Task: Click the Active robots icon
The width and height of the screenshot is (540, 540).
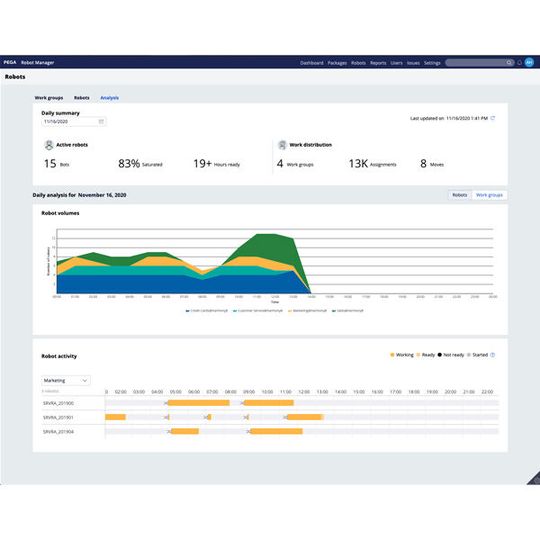Action: (x=49, y=145)
